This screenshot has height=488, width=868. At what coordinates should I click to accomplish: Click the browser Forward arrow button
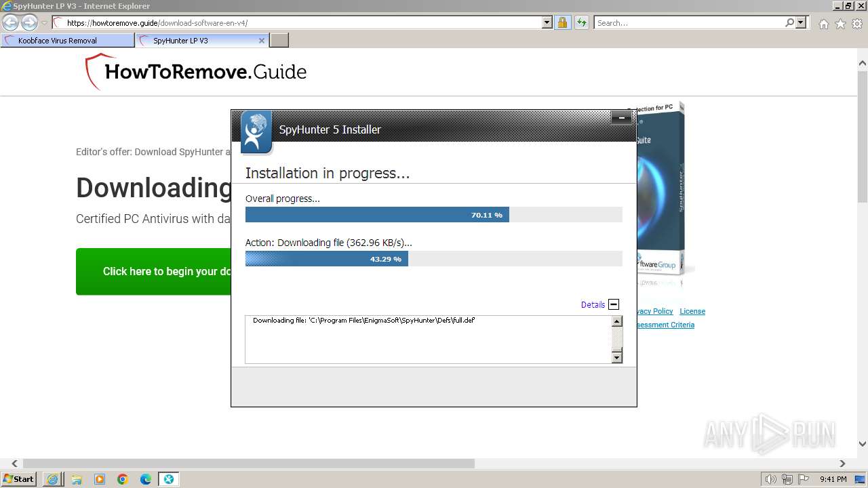click(x=29, y=23)
